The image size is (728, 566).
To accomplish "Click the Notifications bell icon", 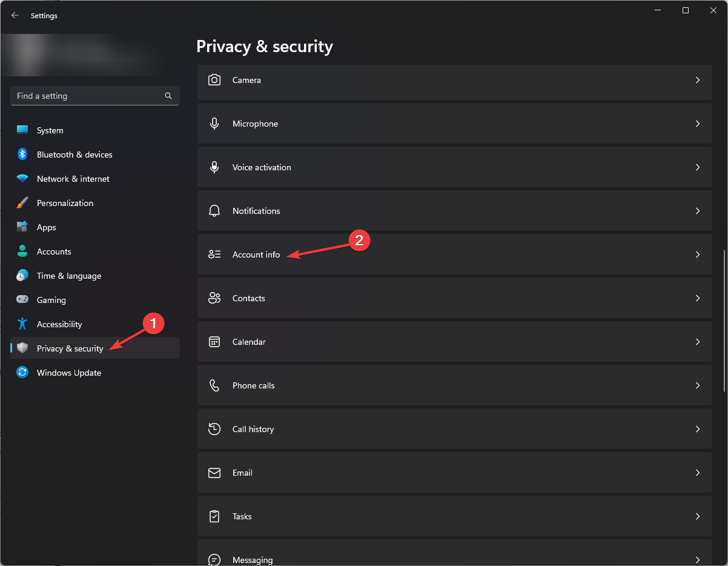I will [214, 210].
